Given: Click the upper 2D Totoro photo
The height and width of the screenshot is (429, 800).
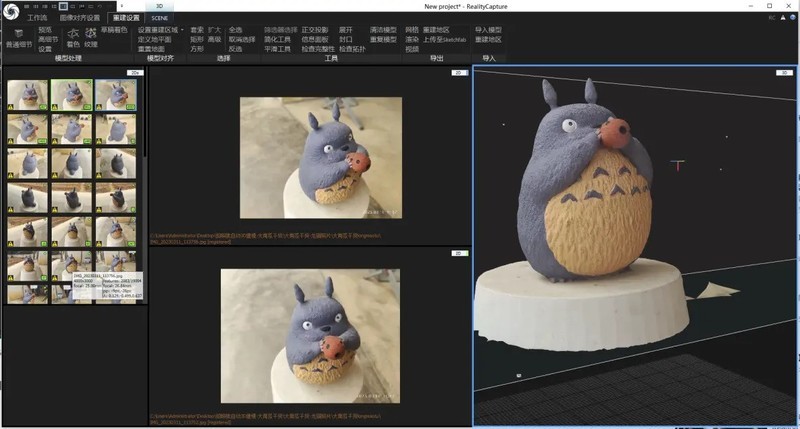Looking at the screenshot, I should (x=321, y=158).
